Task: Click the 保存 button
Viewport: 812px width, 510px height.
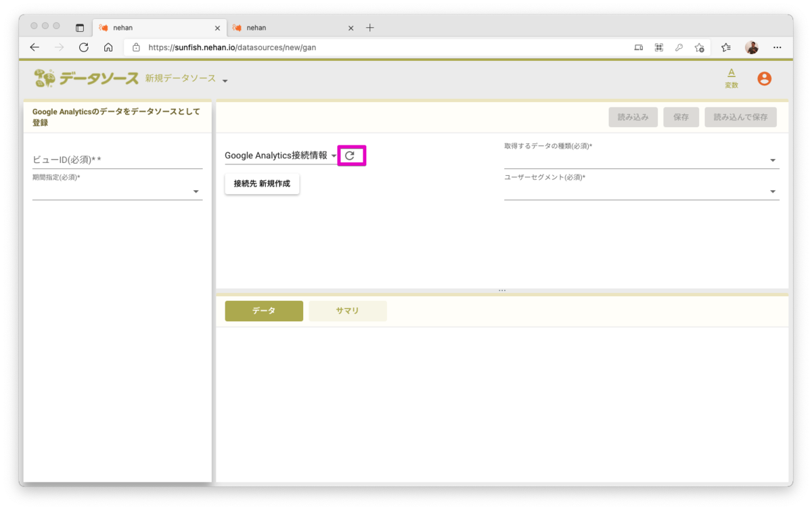Action: pyautogui.click(x=681, y=116)
